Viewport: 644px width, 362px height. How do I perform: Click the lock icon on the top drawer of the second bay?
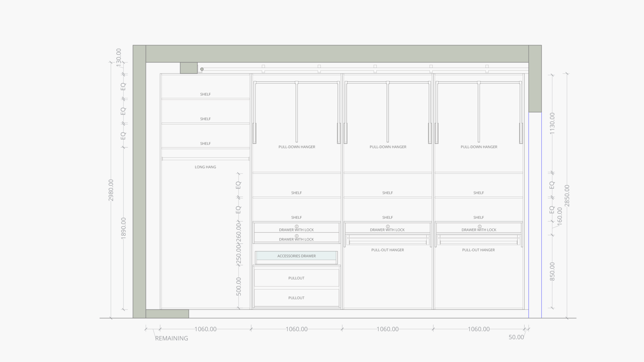[x=296, y=226]
